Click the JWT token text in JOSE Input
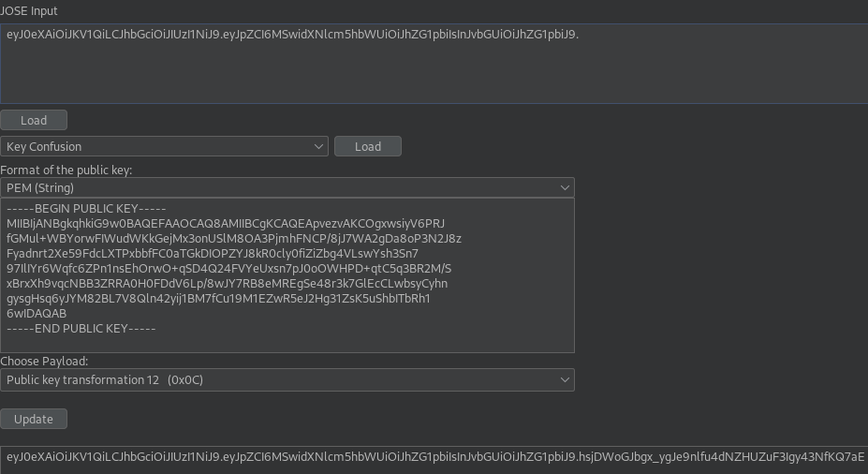 click(292, 35)
